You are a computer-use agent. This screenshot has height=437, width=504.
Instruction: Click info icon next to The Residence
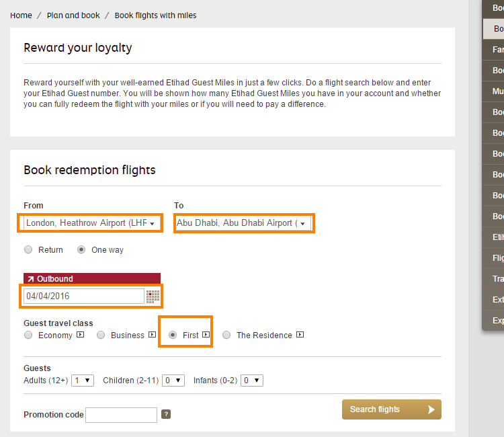click(300, 335)
